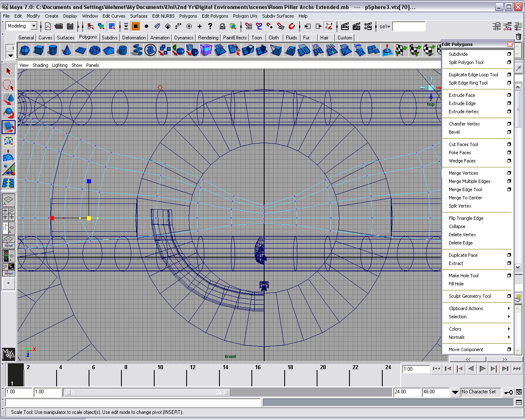Image resolution: width=525 pixels, height=420 pixels.
Task: Click the polygon cone shelf icon
Action: [x=66, y=50]
